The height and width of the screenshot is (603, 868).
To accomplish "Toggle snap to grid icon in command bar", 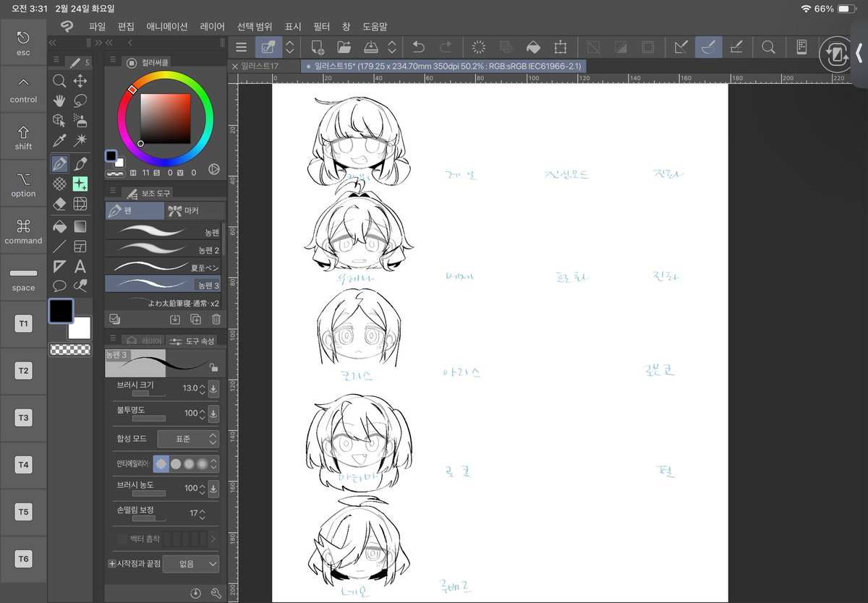I will click(736, 47).
